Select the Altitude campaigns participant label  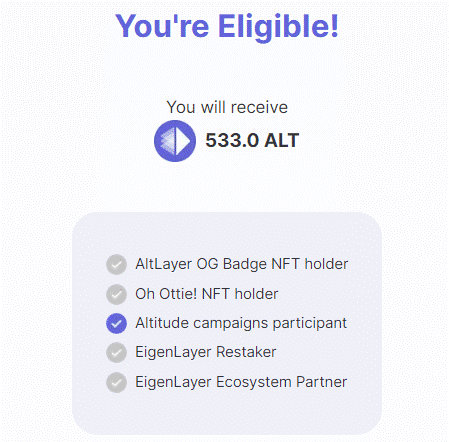(241, 323)
